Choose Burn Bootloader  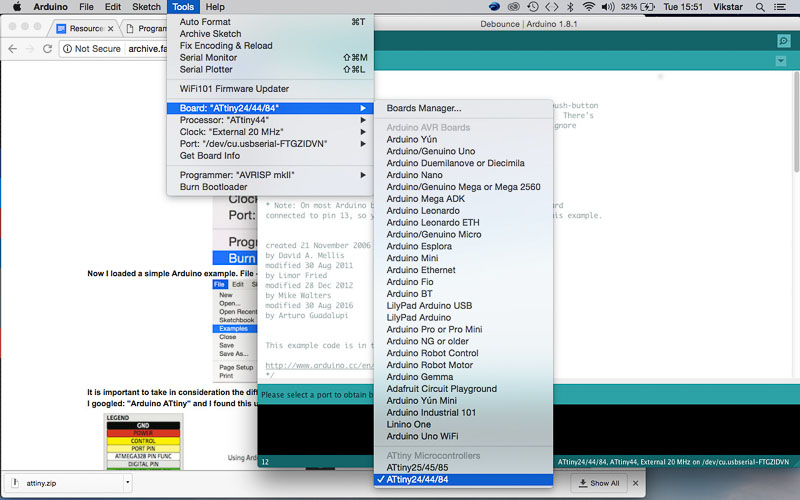(270, 187)
